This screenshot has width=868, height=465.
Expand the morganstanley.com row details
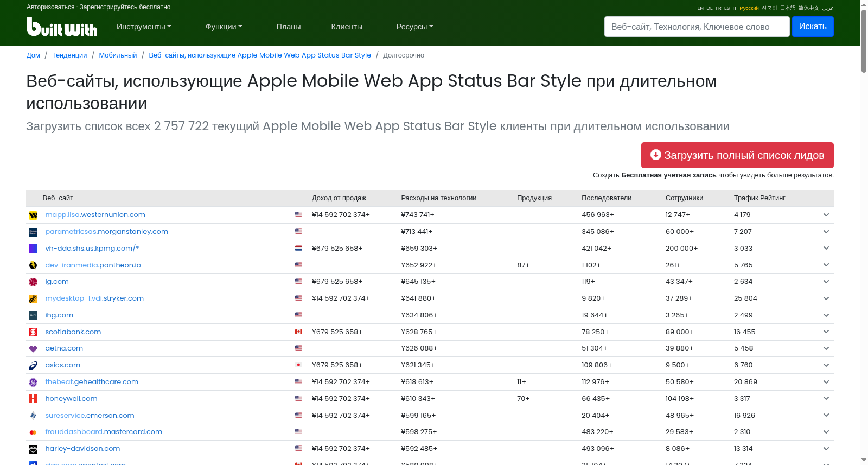click(826, 232)
